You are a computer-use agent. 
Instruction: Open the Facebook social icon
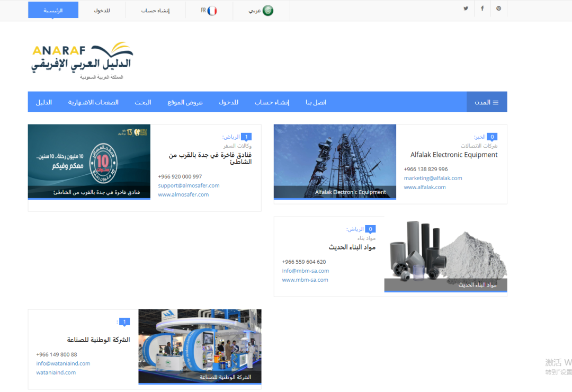(482, 8)
